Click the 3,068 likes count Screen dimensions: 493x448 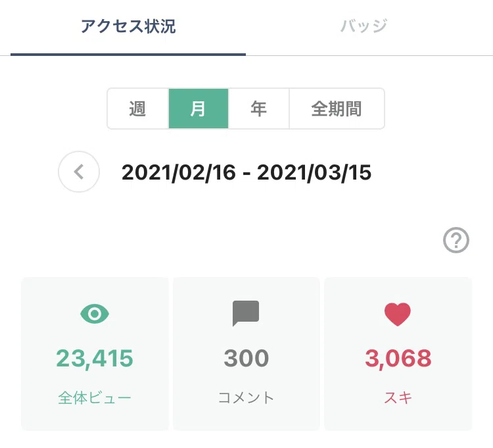(398, 359)
